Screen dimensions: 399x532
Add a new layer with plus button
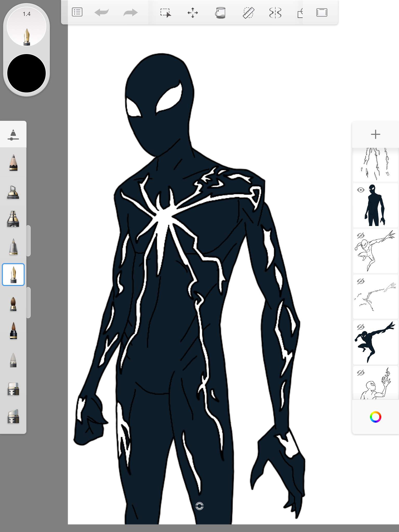tap(376, 134)
